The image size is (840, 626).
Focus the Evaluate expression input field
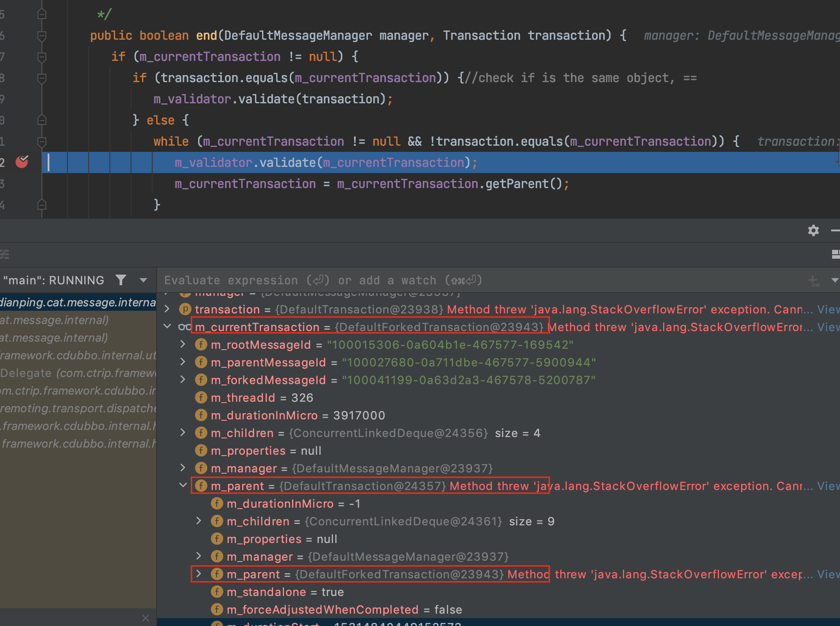(x=481, y=280)
